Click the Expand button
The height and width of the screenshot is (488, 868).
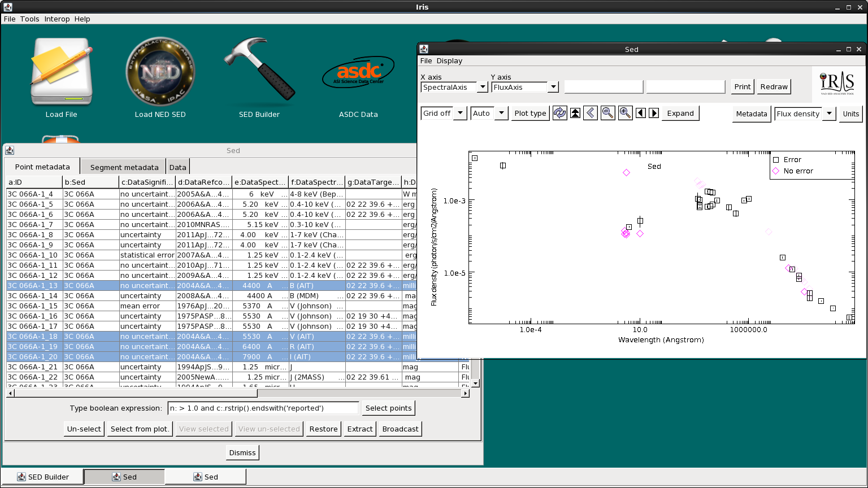[680, 113]
